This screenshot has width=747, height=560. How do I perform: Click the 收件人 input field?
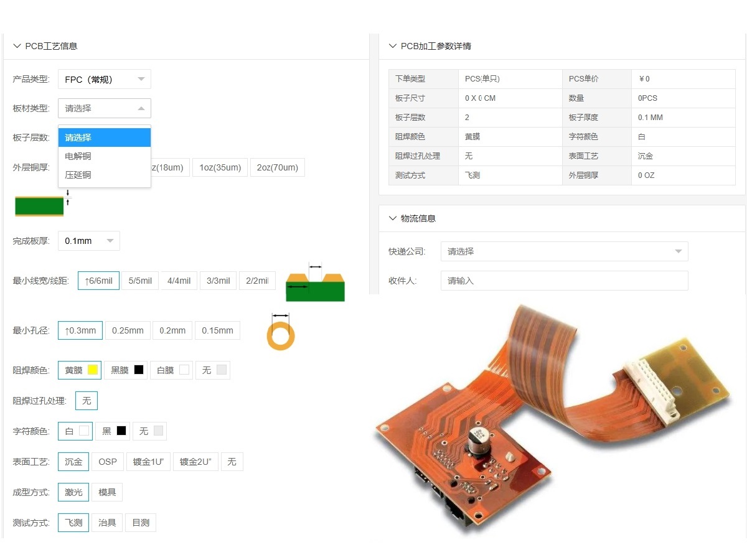point(564,281)
